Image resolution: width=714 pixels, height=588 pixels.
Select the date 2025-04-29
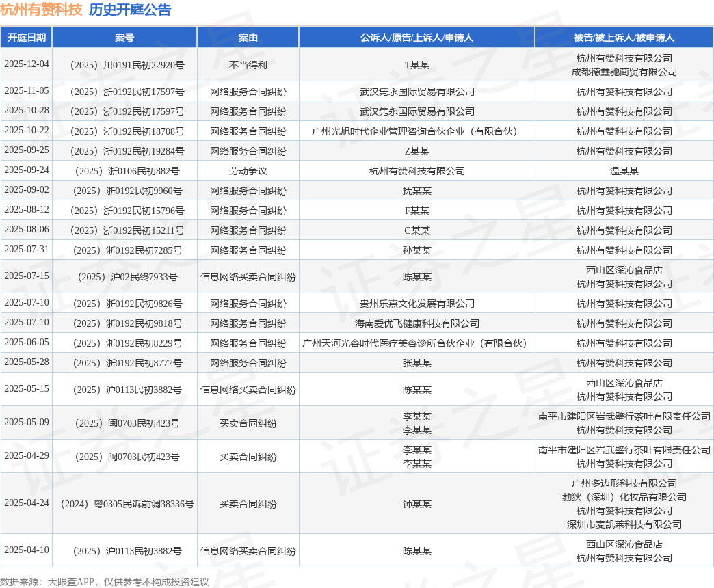pyautogui.click(x=27, y=455)
